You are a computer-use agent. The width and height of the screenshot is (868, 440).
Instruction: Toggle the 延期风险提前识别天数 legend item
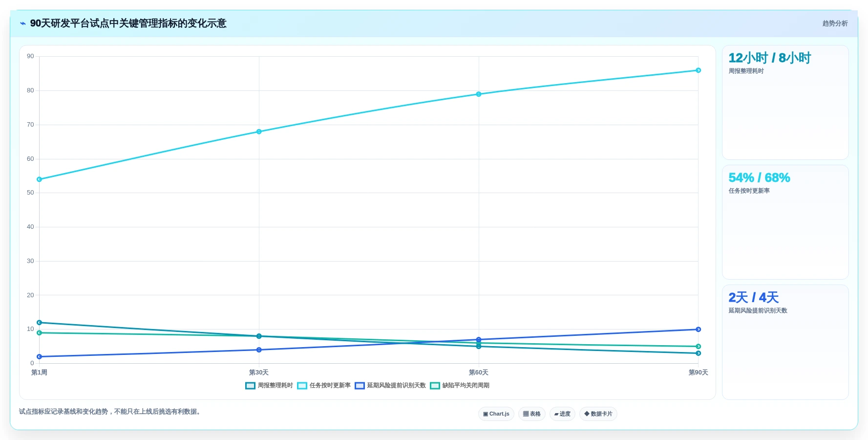(x=390, y=386)
